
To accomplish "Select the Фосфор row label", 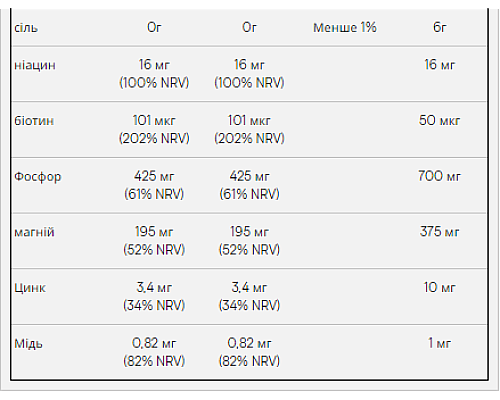I will click(38, 177).
